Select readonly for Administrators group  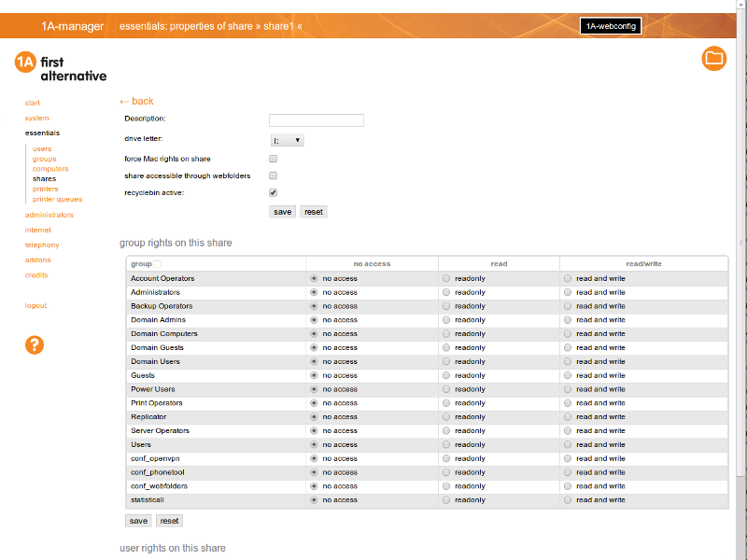[446, 292]
